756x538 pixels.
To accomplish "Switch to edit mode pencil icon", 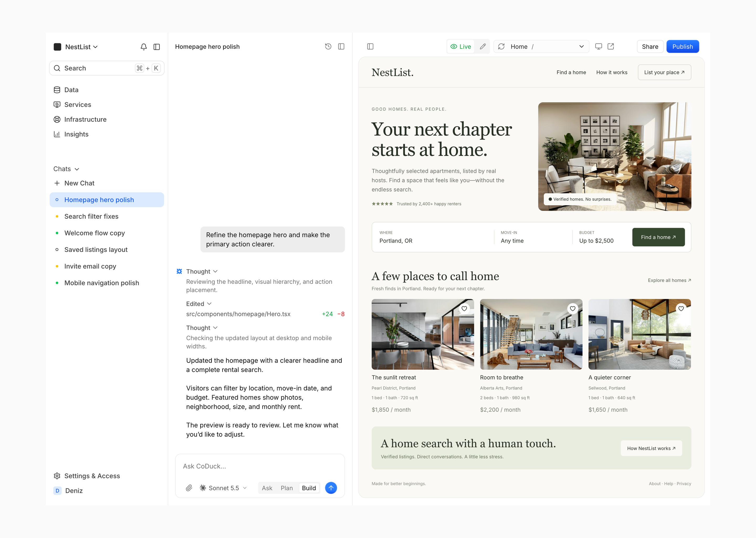I will [x=482, y=46].
